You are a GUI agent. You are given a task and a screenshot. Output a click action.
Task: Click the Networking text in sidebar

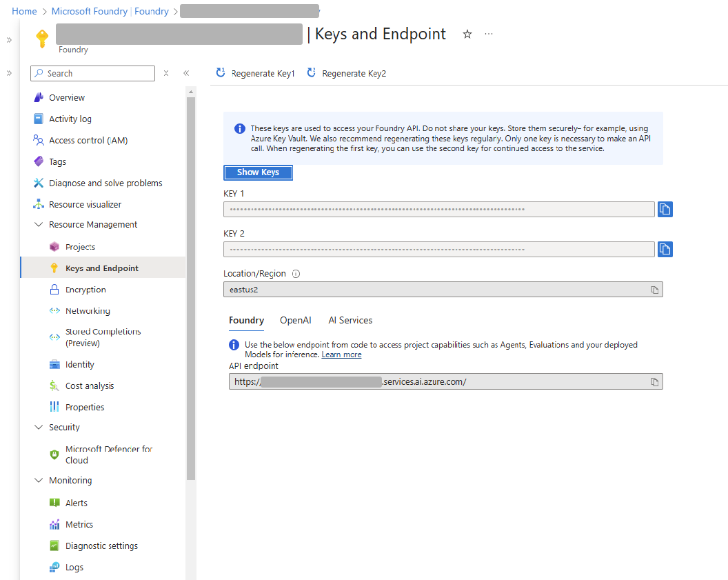click(x=88, y=310)
